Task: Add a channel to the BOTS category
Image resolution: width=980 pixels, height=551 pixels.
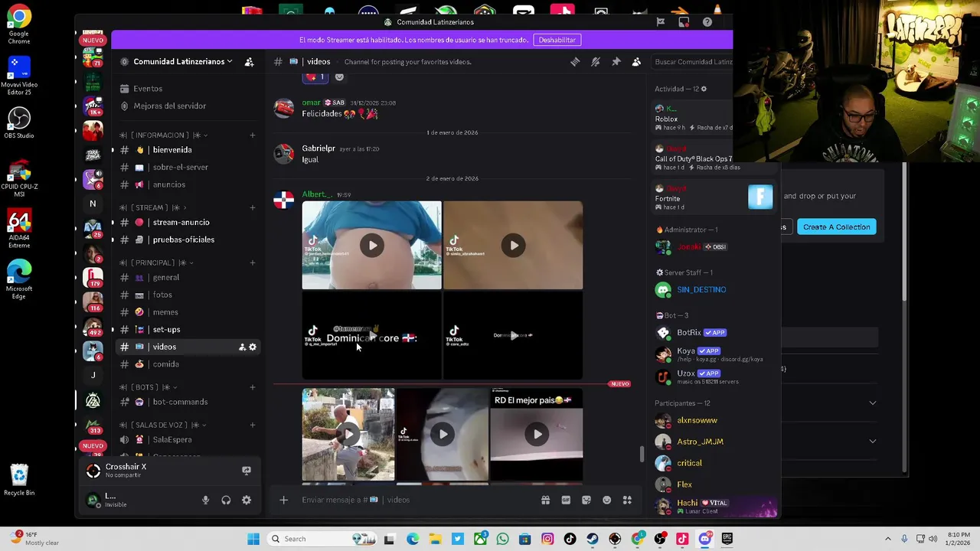Action: tap(252, 387)
